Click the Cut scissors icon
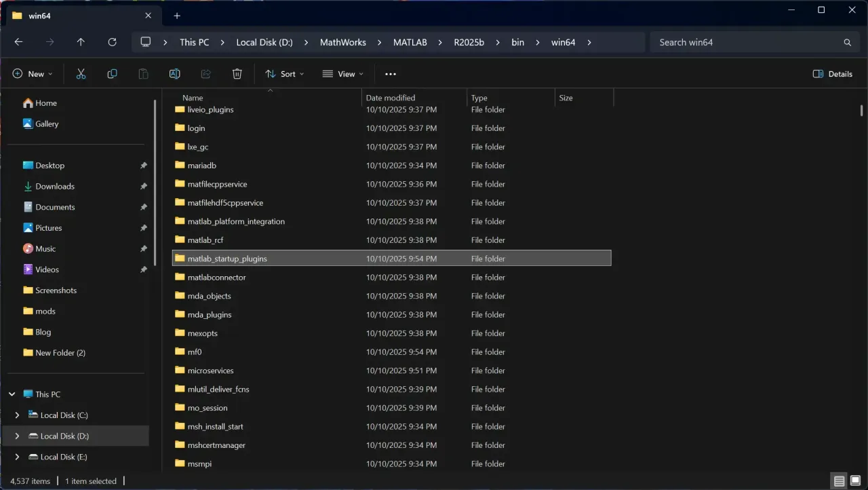This screenshot has width=868, height=490. pyautogui.click(x=81, y=74)
